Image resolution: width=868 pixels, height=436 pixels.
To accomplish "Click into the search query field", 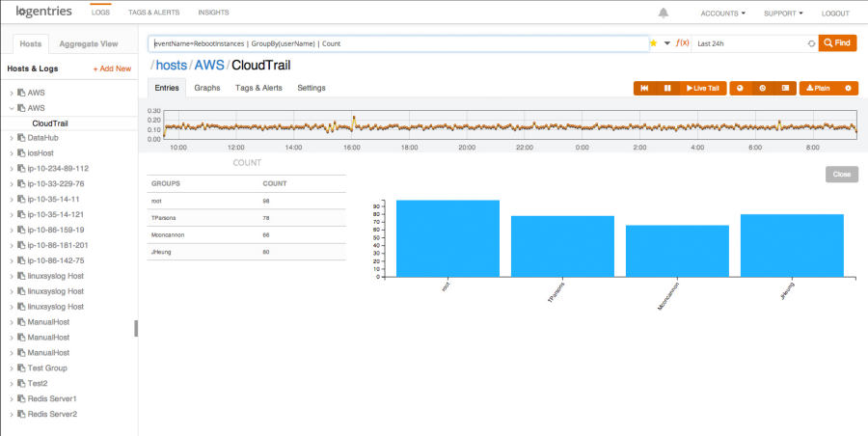I will pos(397,43).
